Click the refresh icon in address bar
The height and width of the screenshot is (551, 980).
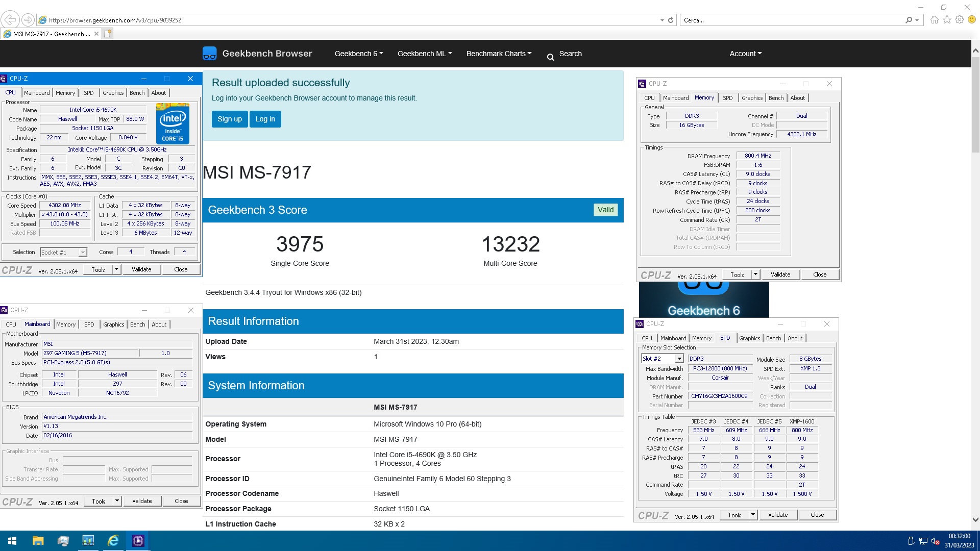[x=671, y=20]
